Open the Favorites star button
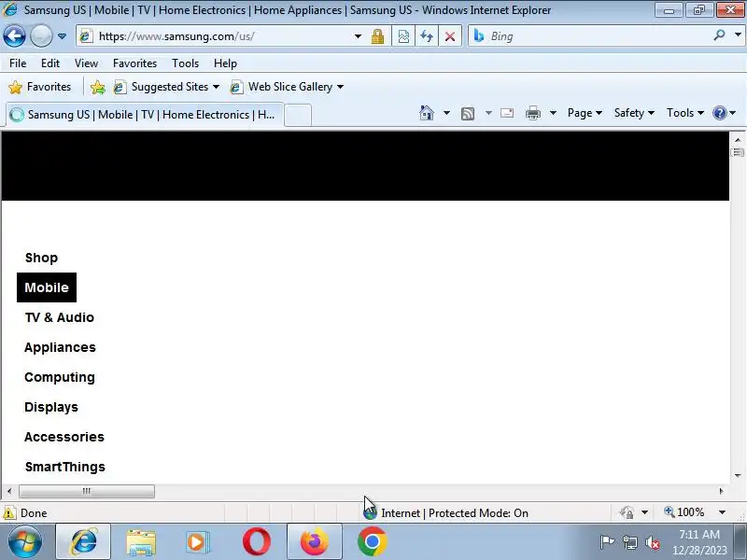 click(x=40, y=87)
